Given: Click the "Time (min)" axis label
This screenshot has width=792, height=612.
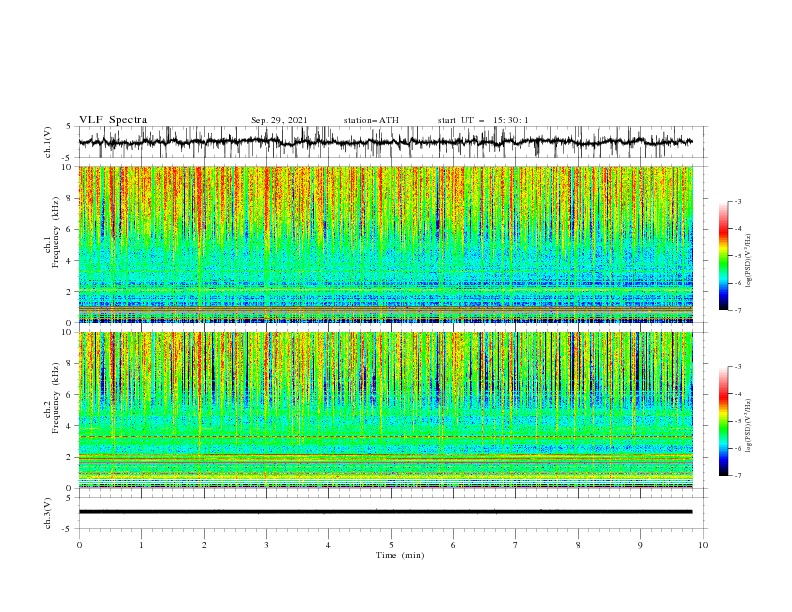Looking at the screenshot, I should tap(400, 555).
